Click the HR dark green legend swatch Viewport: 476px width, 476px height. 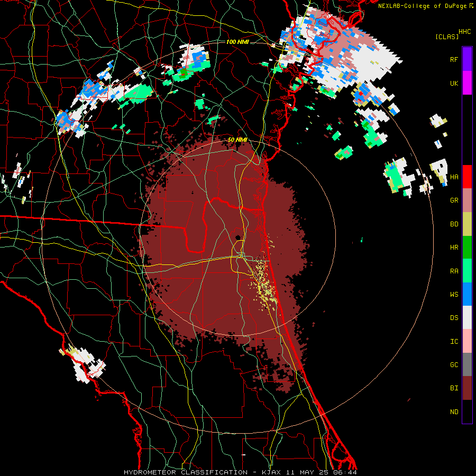point(467,248)
